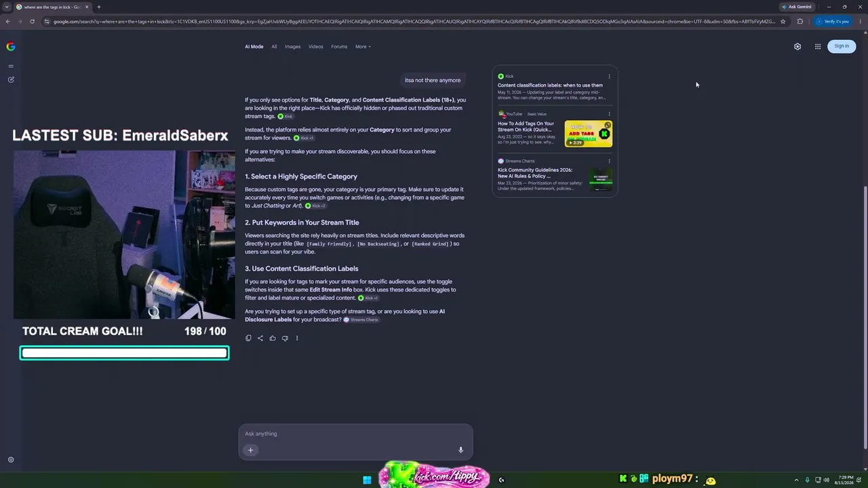Reload the current page

pos(32,21)
